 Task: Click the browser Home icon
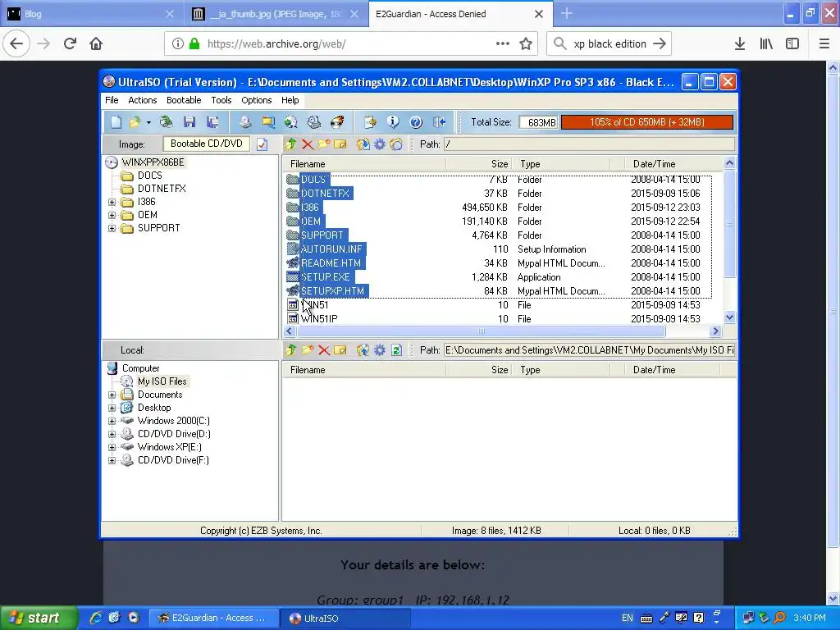[96, 44]
